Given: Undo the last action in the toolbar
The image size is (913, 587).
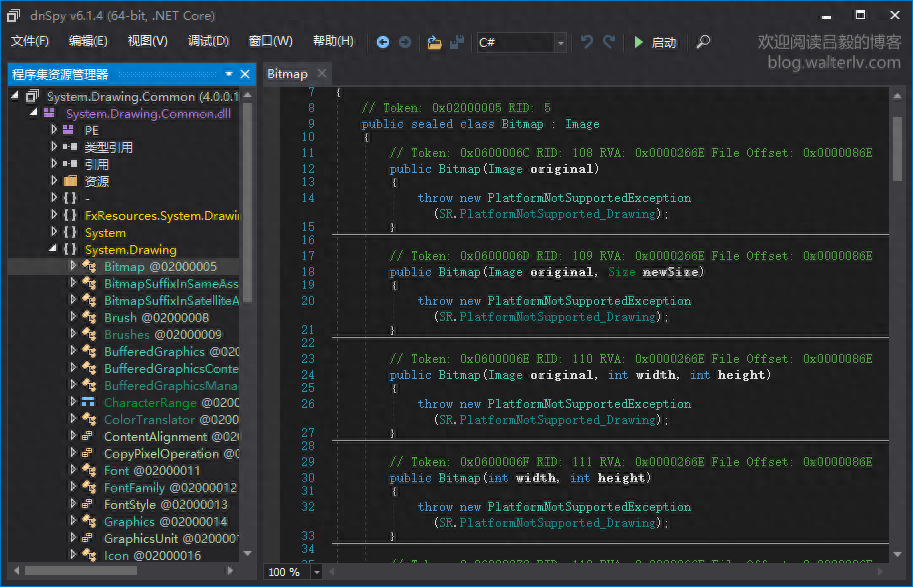Looking at the screenshot, I should point(587,42).
